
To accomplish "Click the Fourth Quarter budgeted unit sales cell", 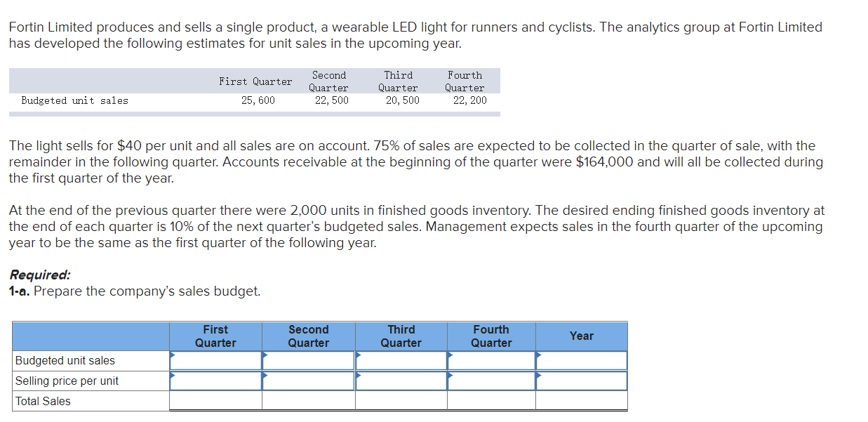I will (491, 360).
